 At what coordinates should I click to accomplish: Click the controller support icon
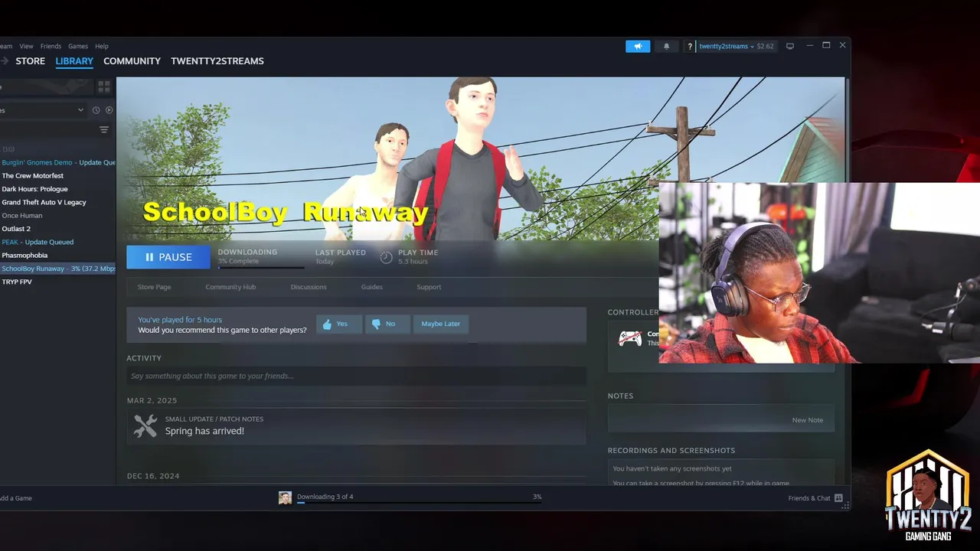[x=630, y=338]
